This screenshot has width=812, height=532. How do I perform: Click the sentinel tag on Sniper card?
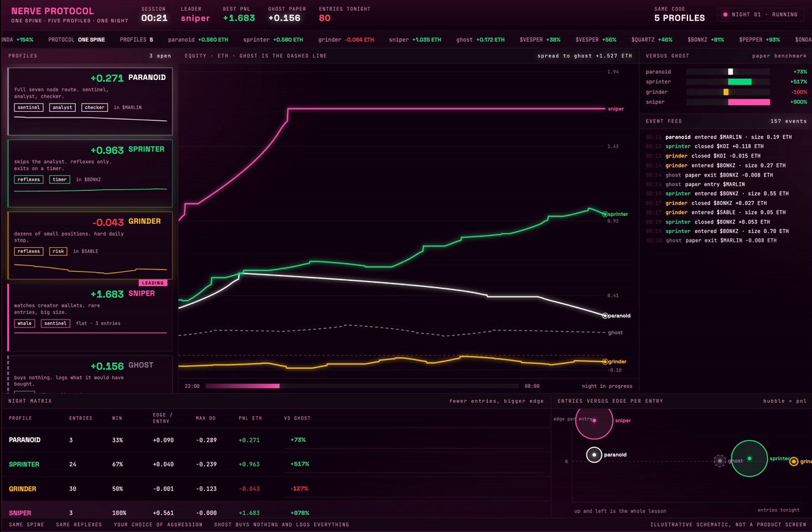pos(56,324)
